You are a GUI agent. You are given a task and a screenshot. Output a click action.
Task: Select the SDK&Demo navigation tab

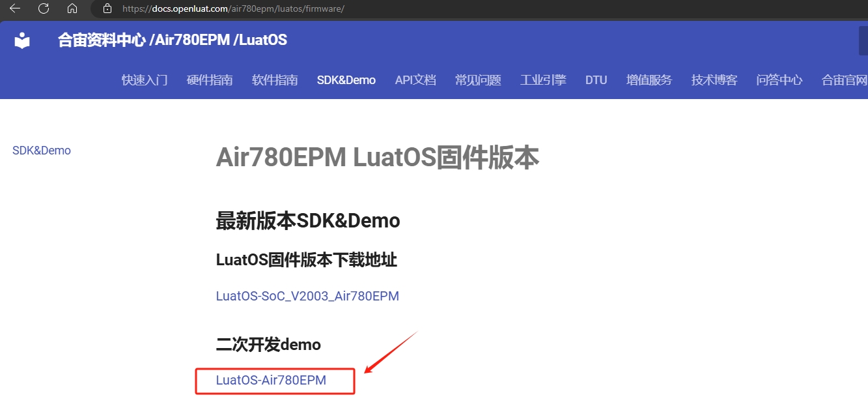(x=346, y=80)
